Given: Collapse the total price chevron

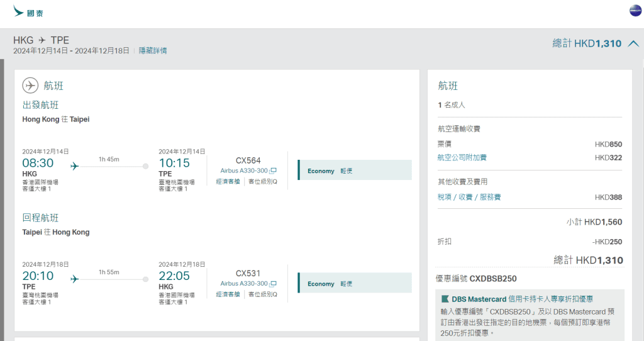Looking at the screenshot, I should pyautogui.click(x=633, y=43).
